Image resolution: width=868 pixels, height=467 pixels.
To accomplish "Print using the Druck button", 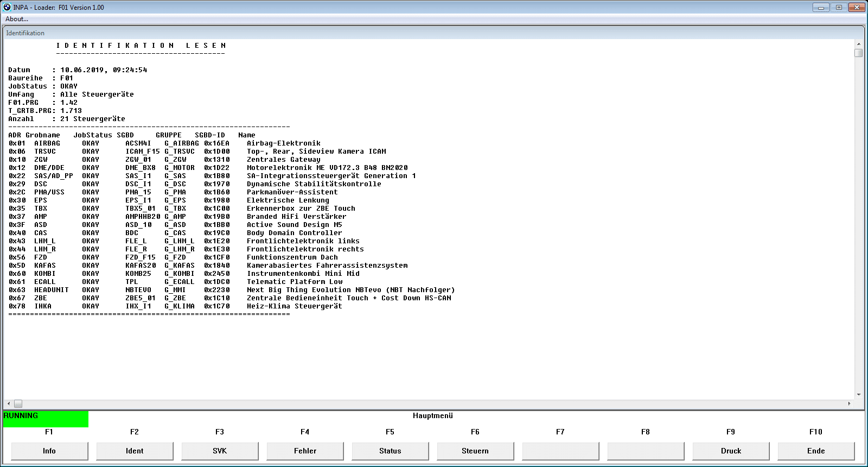I will click(731, 451).
